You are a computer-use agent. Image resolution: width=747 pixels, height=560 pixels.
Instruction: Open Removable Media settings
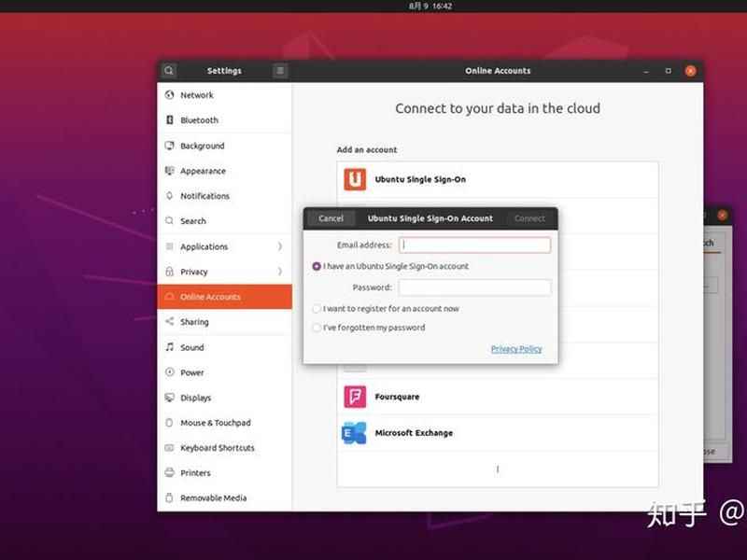(x=224, y=498)
